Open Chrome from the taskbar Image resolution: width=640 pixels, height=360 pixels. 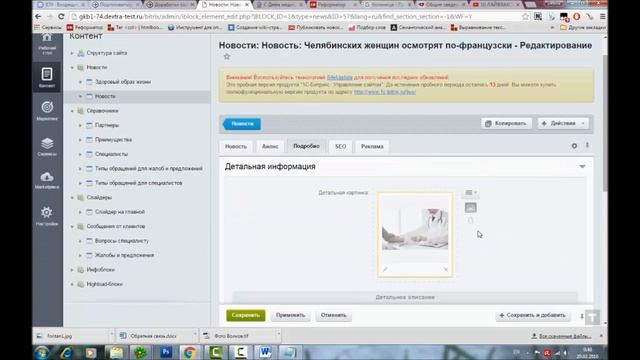pos(189,352)
